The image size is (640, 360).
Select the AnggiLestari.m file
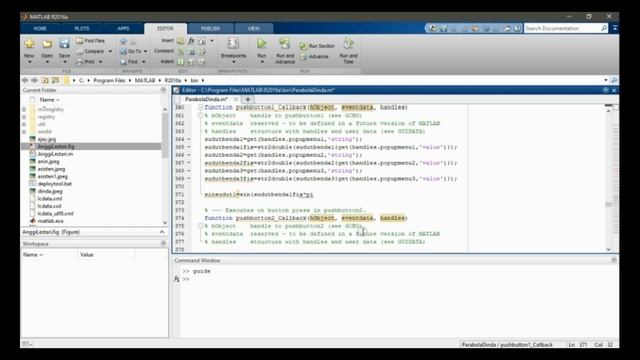[x=56, y=154]
